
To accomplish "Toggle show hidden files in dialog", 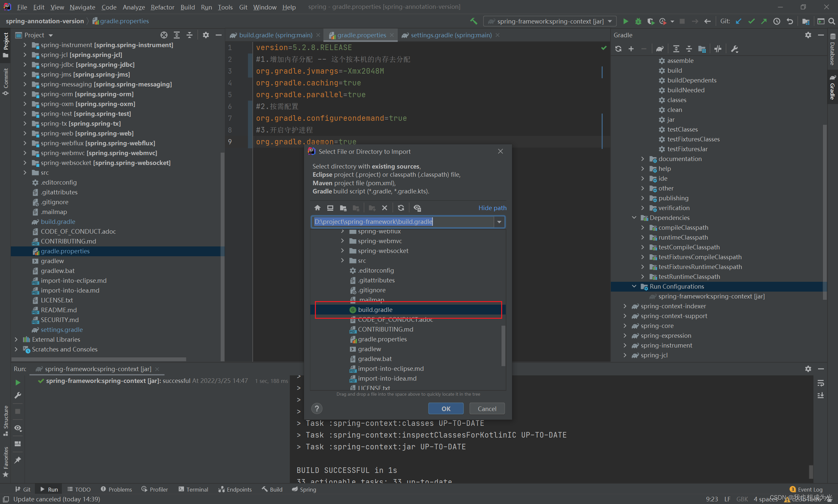I will tap(417, 208).
